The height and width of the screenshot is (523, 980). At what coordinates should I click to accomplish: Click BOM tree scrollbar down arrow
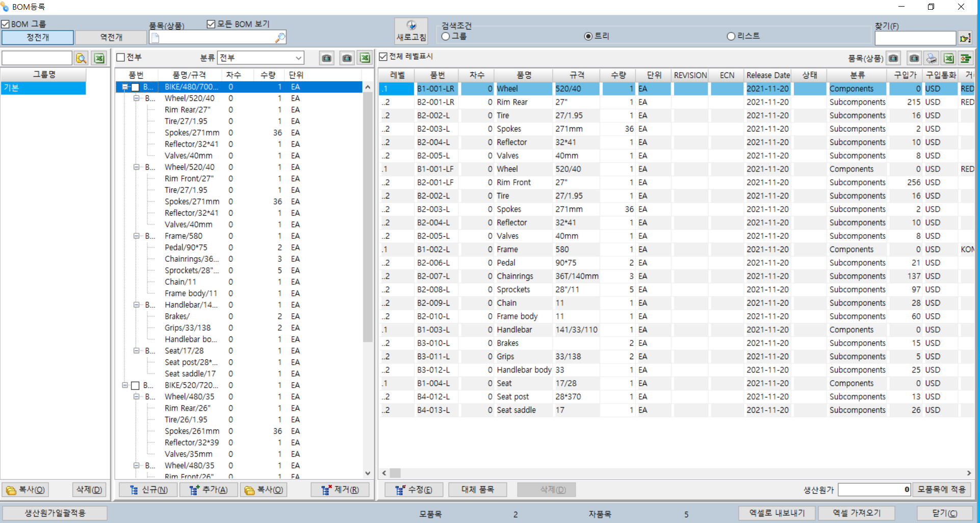(x=368, y=474)
